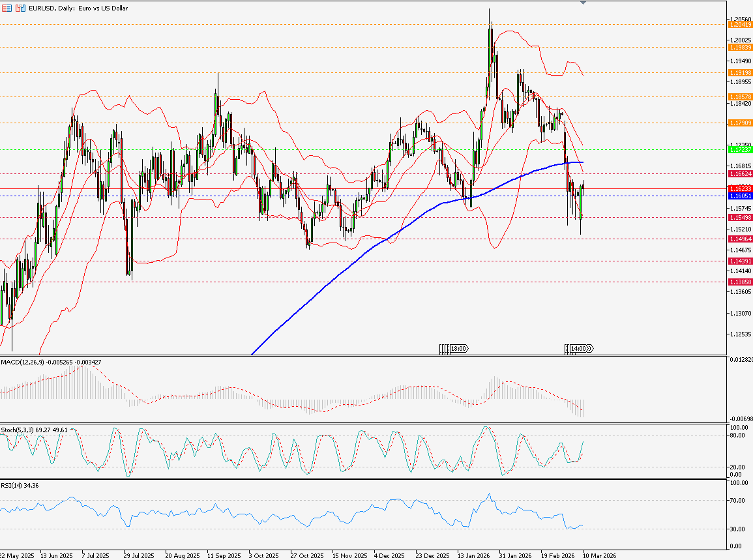
Task: Open the Depth of Market icon
Action: [7, 7]
